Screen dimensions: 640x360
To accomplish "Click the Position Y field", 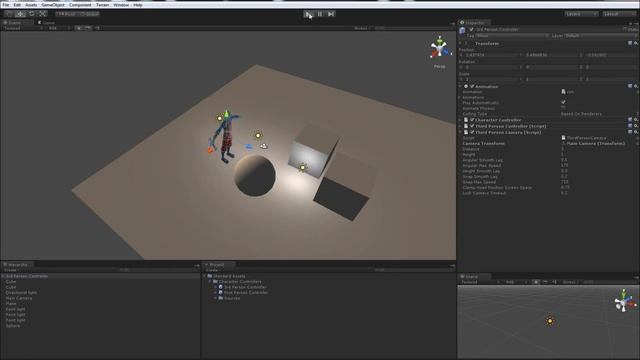I will [552, 55].
